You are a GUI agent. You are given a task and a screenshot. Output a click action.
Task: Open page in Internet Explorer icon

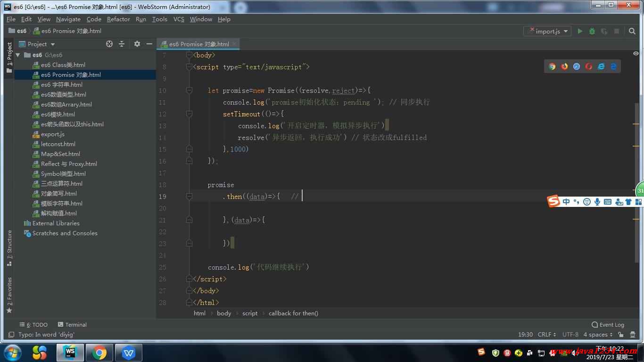click(601, 66)
